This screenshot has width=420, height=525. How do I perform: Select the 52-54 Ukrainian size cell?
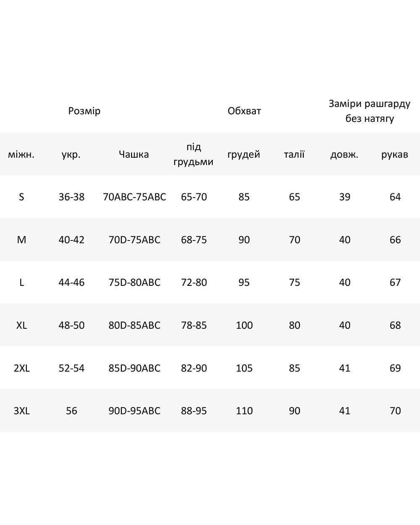pos(71,368)
